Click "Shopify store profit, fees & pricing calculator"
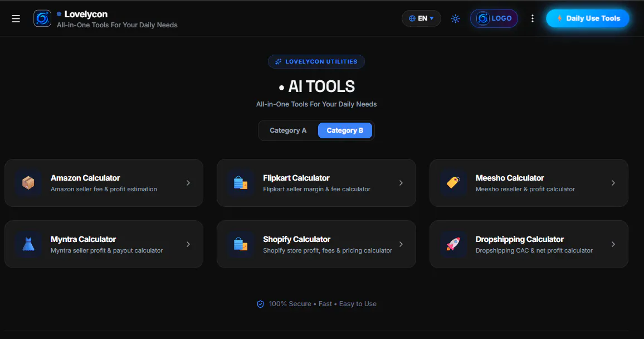 328,250
